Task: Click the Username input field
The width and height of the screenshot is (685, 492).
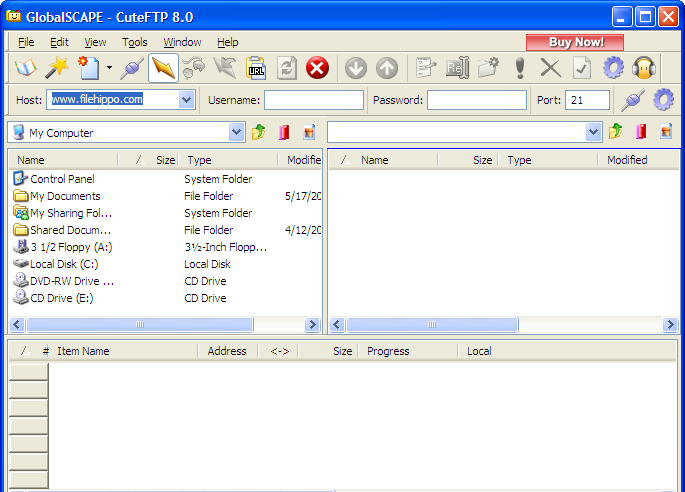Action: click(x=314, y=100)
